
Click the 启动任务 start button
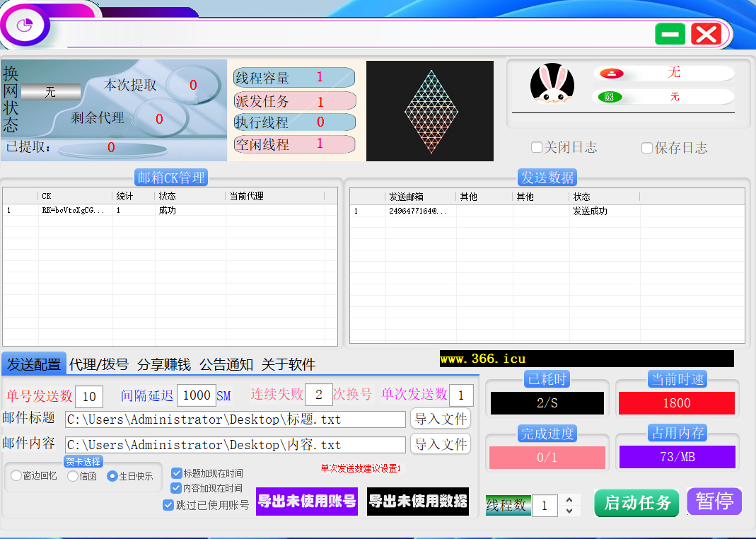pos(636,503)
